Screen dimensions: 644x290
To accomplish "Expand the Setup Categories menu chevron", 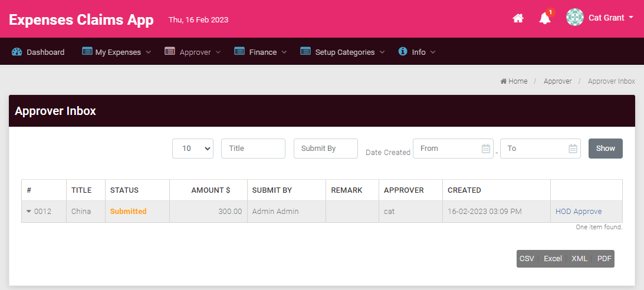I will point(382,52).
